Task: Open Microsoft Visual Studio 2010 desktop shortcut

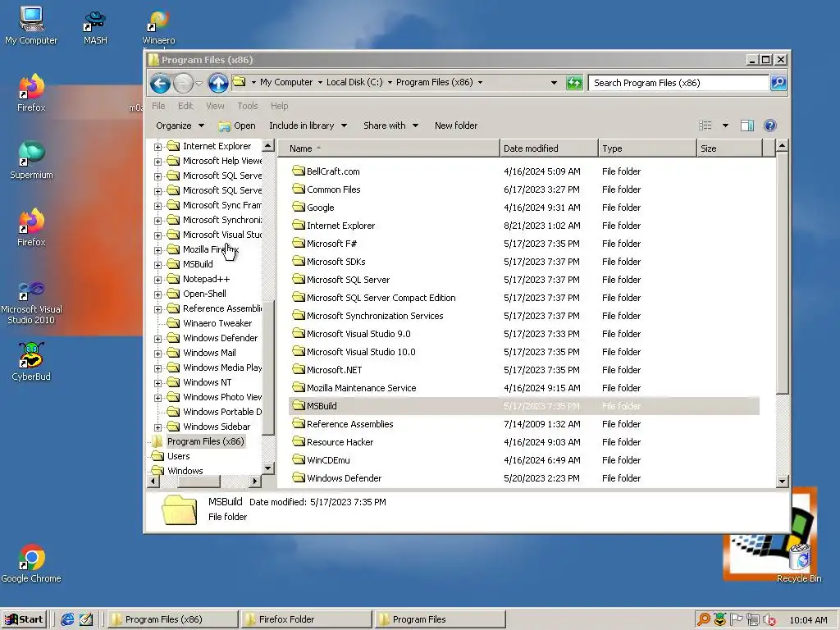Action: point(31,303)
